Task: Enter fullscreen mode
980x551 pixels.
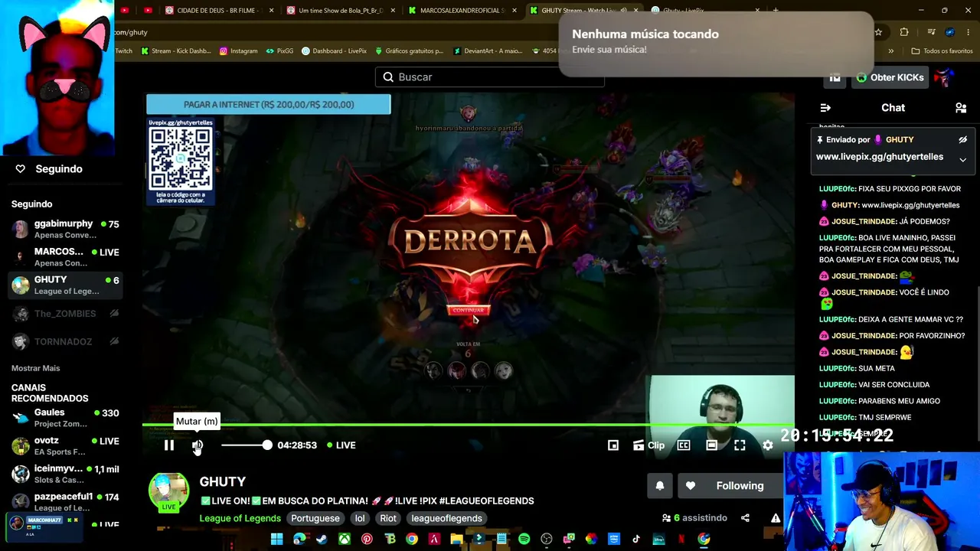Action: click(x=740, y=445)
